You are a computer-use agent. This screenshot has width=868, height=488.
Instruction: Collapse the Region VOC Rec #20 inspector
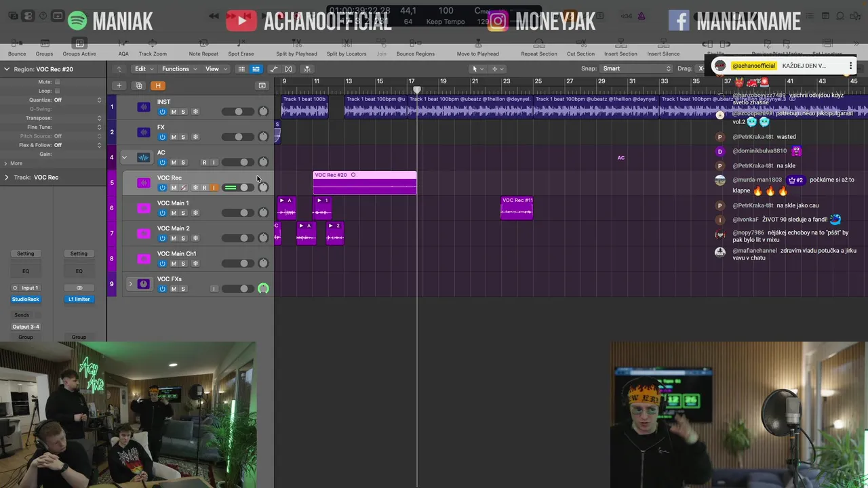pos(7,69)
